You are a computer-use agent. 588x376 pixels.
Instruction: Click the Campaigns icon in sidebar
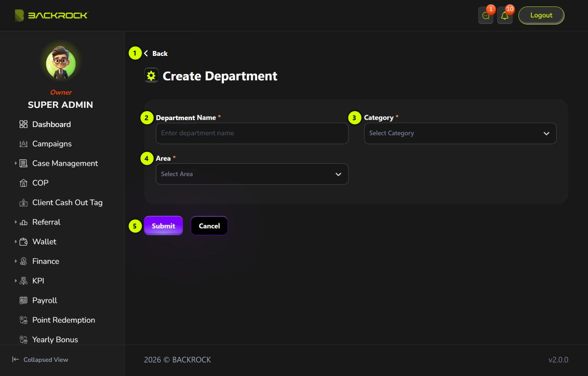24,144
